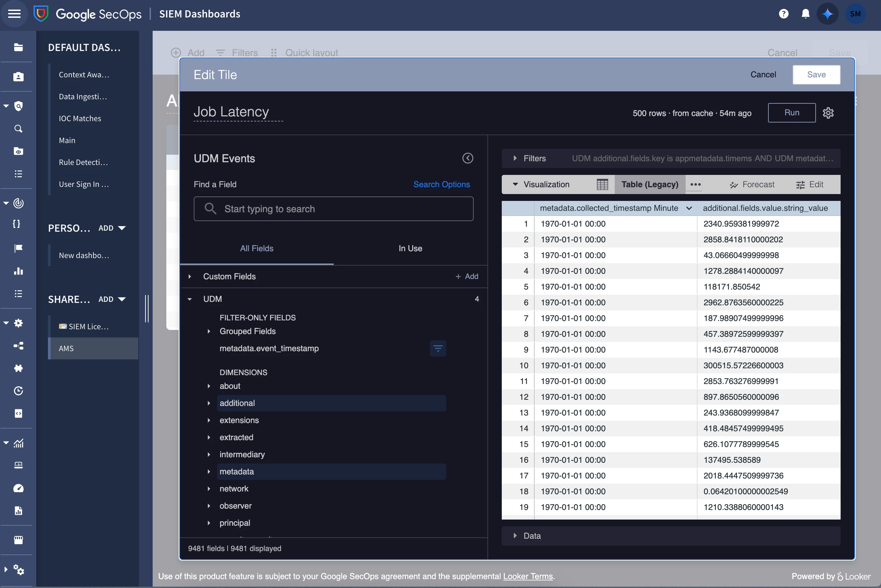Open the marketplace storefront sidebar icon
The image size is (881, 588).
coord(18,540)
